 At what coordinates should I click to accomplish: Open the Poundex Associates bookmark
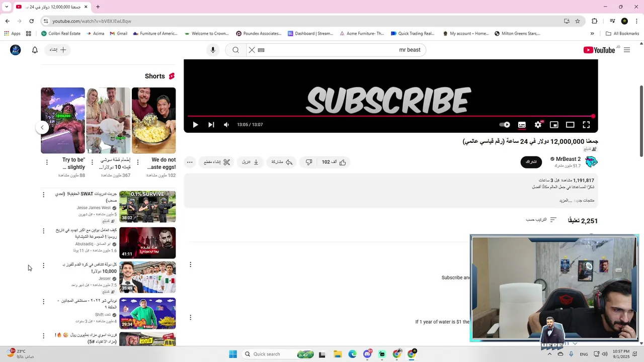(259, 34)
